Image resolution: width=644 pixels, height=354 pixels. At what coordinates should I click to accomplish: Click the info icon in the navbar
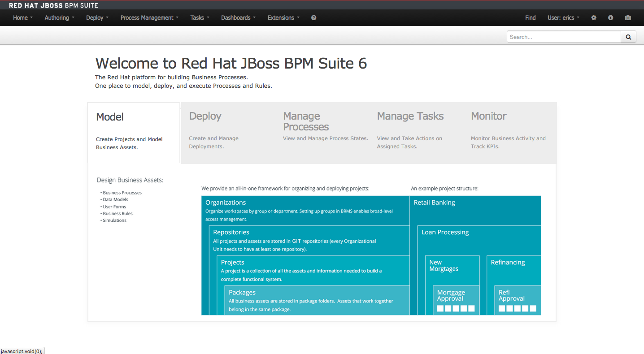pyautogui.click(x=610, y=17)
